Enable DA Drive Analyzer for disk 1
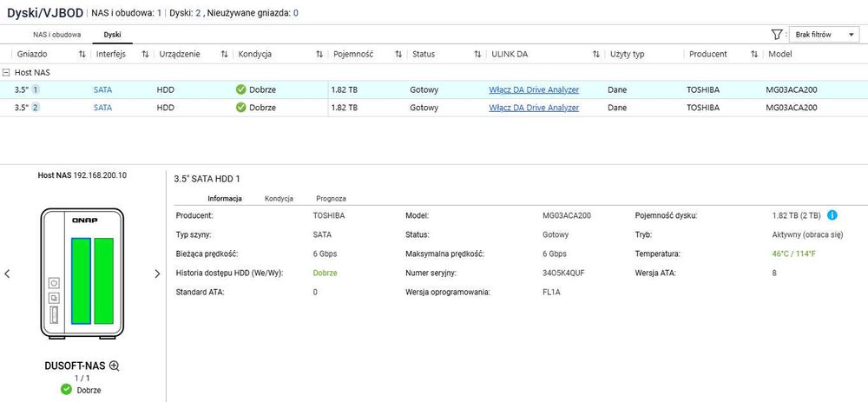The image size is (868, 402). point(534,89)
